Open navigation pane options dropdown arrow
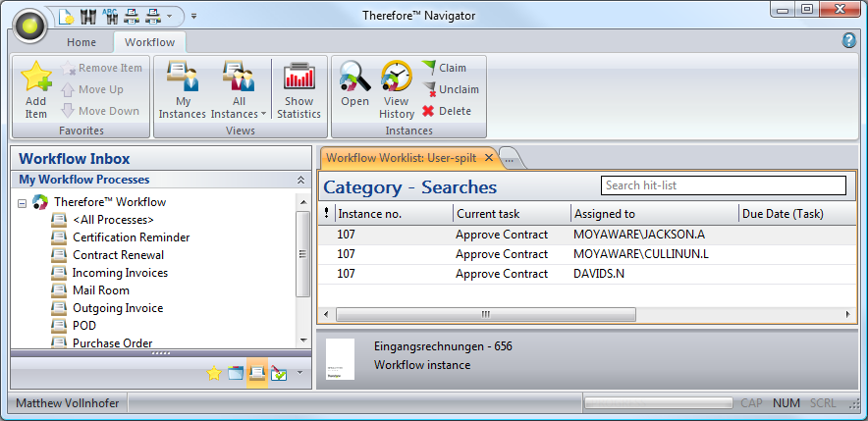This screenshot has width=868, height=421. pyautogui.click(x=300, y=373)
